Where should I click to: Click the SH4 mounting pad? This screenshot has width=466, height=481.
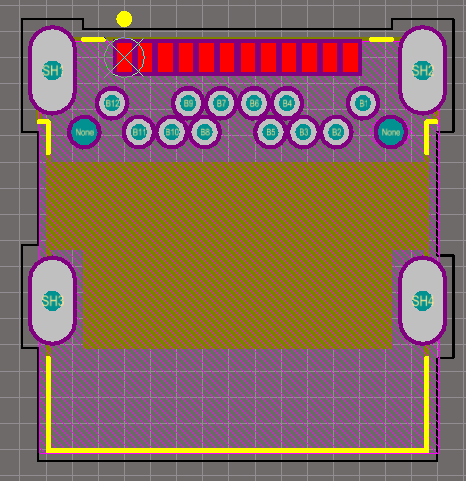coord(422,301)
